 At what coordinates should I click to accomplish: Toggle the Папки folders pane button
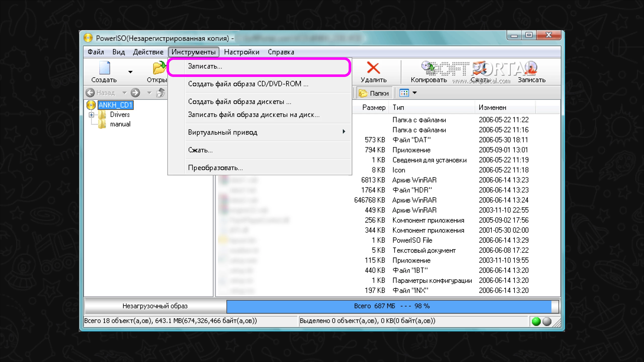click(x=374, y=93)
